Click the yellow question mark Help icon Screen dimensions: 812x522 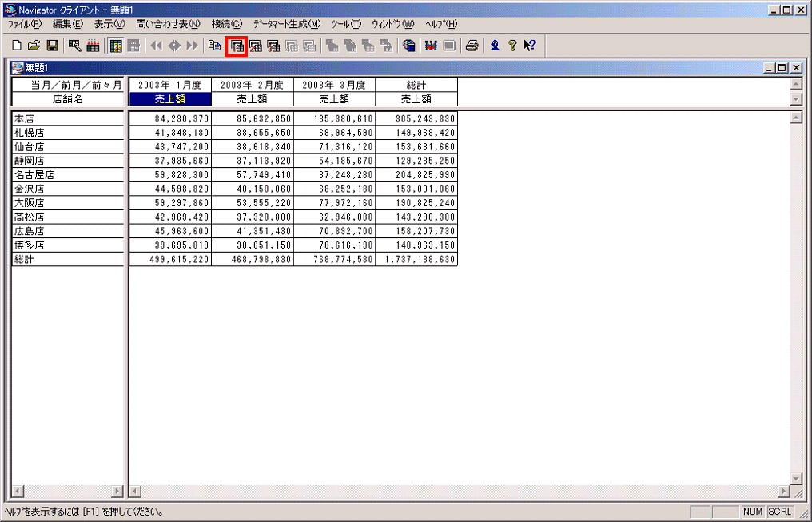[x=512, y=46]
